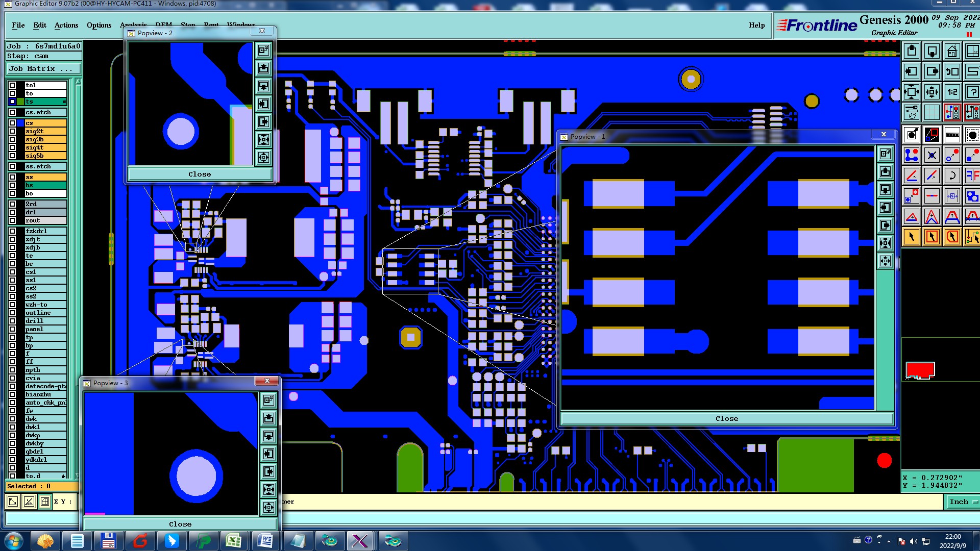This screenshot has width=980, height=551.
Task: Open the Options menu
Action: [x=99, y=25]
